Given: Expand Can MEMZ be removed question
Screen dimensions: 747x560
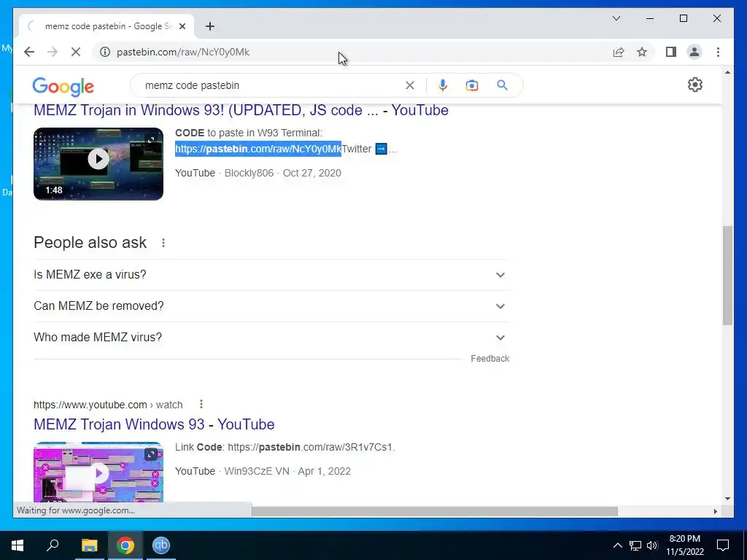Looking at the screenshot, I should (271, 306).
